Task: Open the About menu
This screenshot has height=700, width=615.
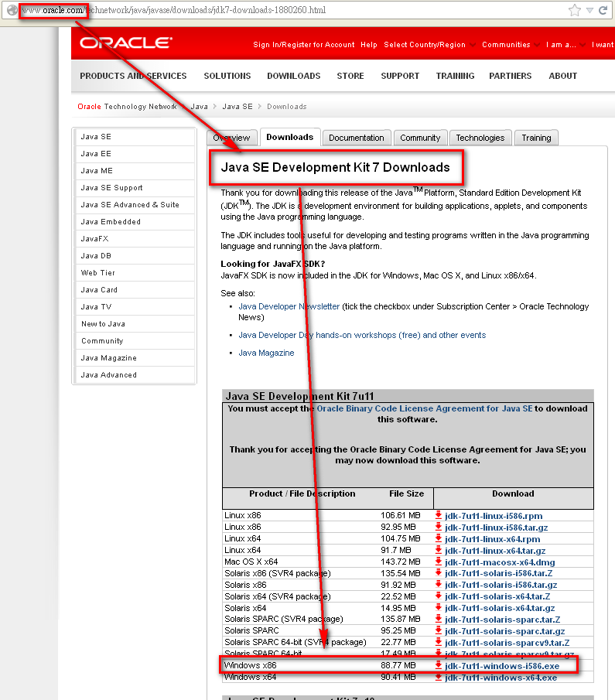Action: click(562, 76)
